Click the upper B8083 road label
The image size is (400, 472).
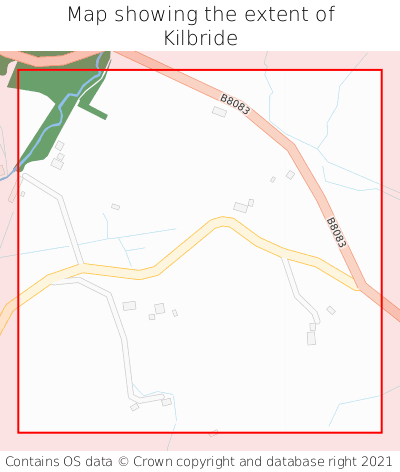[x=235, y=104]
